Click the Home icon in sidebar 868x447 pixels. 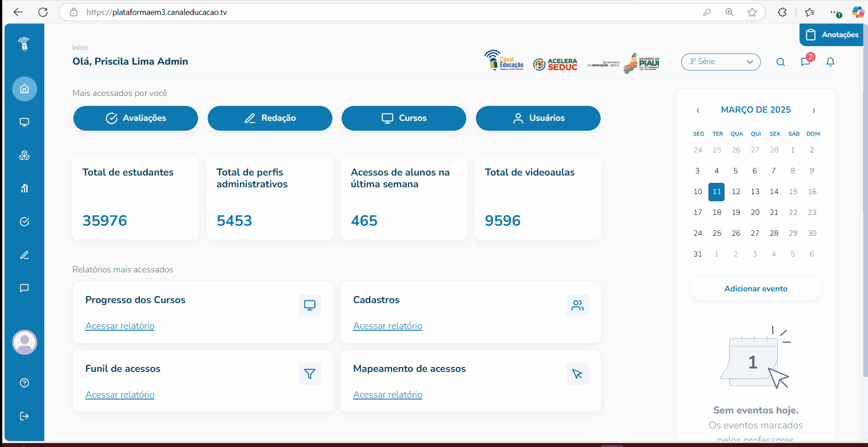click(24, 89)
